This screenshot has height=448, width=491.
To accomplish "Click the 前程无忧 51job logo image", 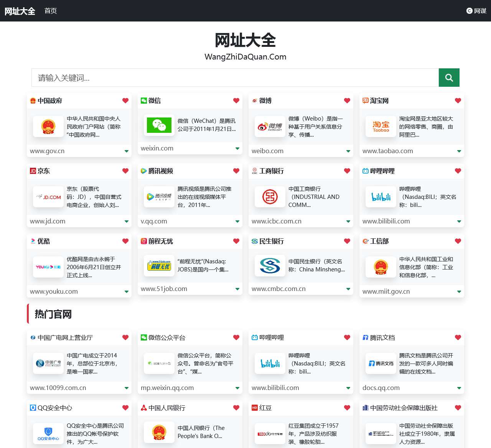I will point(159,265).
